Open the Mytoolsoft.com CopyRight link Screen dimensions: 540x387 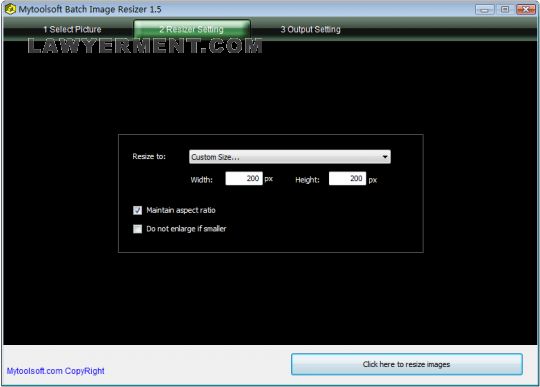[x=55, y=371]
